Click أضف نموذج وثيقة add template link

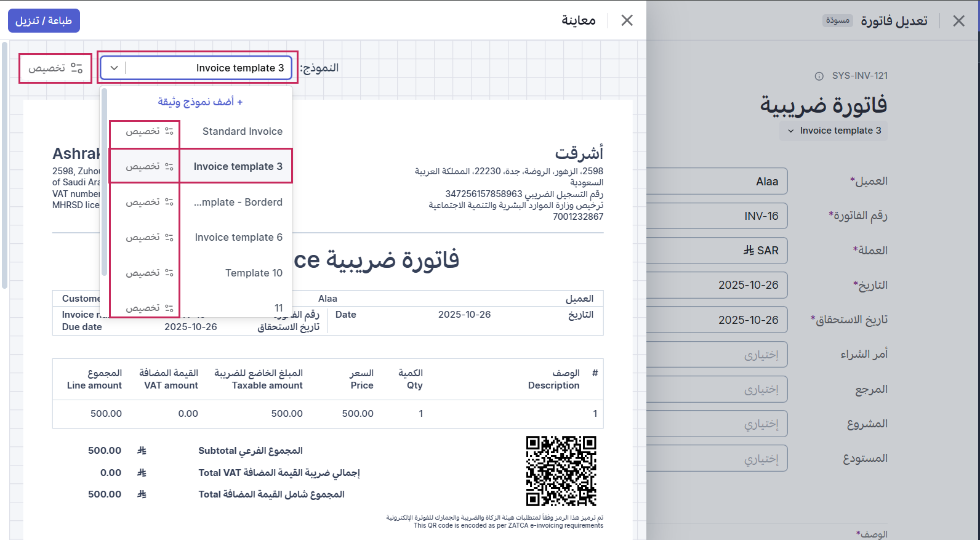click(200, 102)
